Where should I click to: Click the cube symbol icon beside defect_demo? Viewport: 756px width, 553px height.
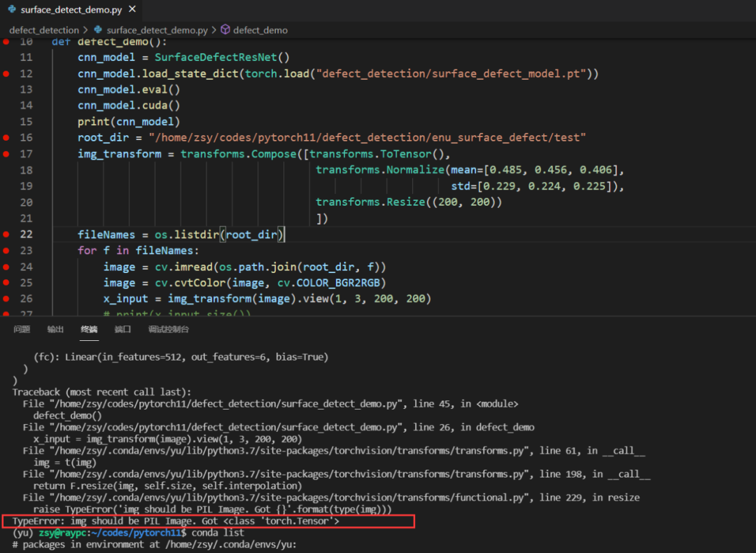pos(225,29)
